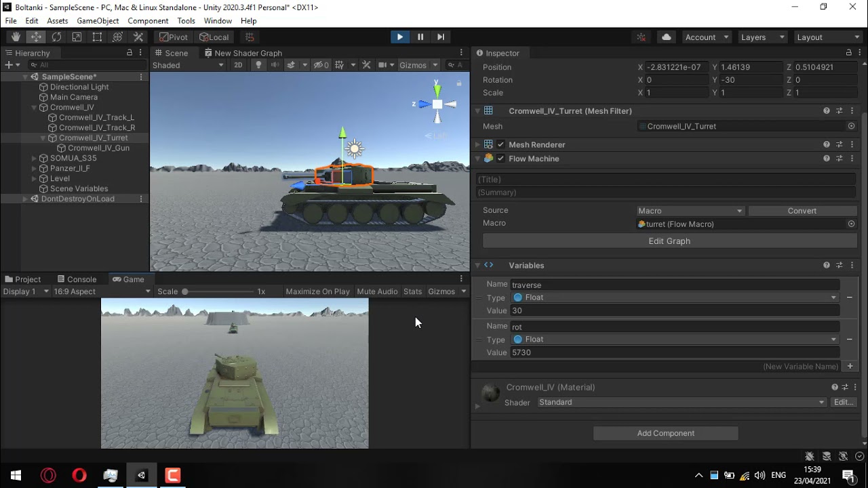Click the Collab services icon

click(x=642, y=37)
